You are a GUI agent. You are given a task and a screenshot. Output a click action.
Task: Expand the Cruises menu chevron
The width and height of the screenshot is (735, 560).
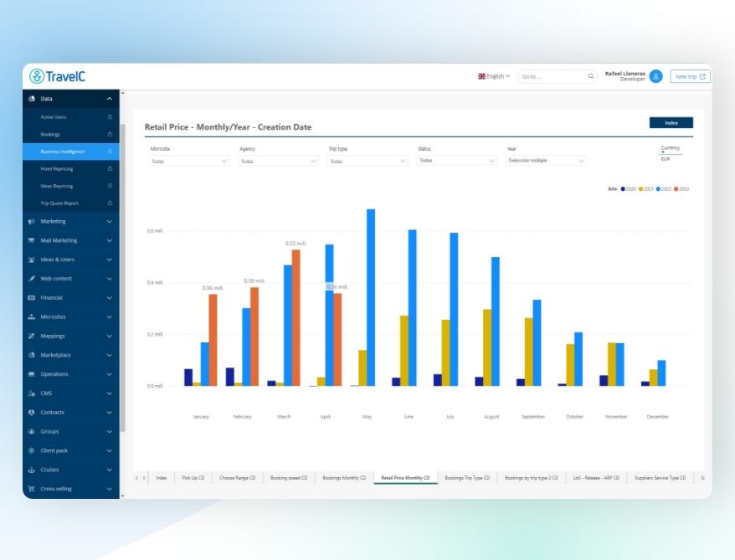point(109,470)
